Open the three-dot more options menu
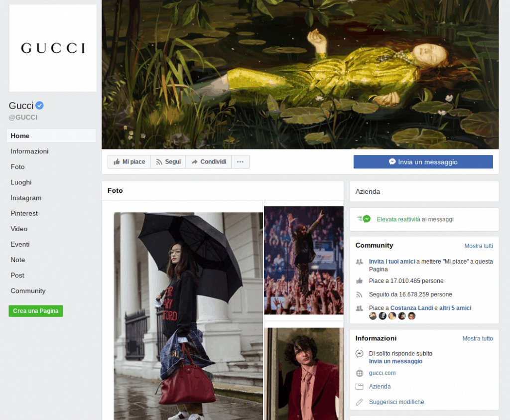Viewport: 510px width, 420px height. coord(241,162)
